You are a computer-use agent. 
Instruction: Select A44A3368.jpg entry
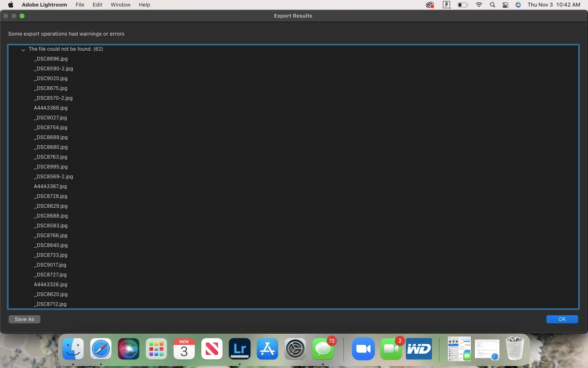pos(51,108)
